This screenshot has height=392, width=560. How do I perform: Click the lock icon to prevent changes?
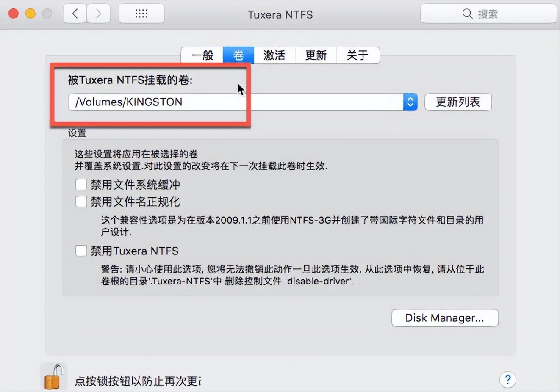point(54,376)
